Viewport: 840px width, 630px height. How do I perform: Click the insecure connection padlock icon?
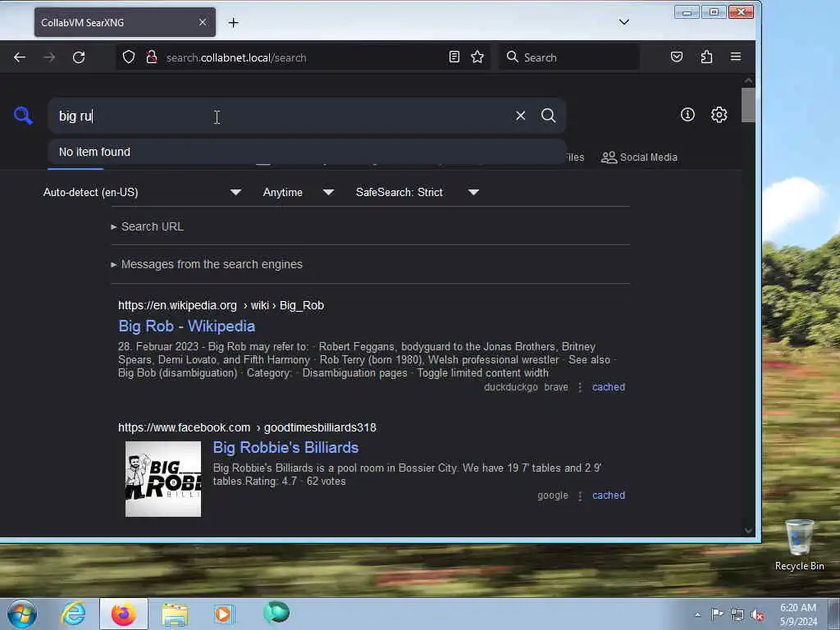pyautogui.click(x=152, y=57)
